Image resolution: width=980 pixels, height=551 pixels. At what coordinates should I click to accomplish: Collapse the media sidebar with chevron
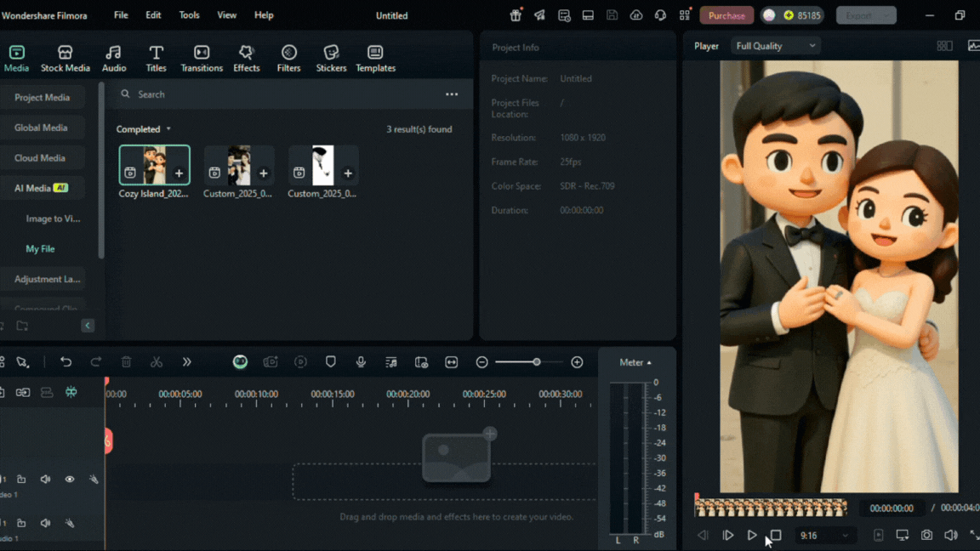[x=88, y=326]
